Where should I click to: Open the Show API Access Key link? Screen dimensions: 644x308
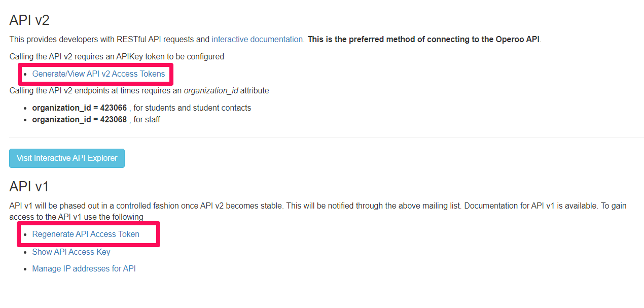point(71,252)
